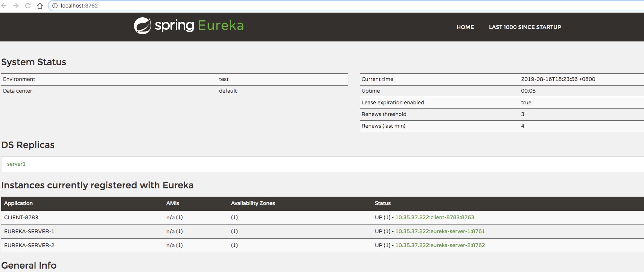Click the green Eureka title text
This screenshot has height=272, width=644.
[x=221, y=26]
